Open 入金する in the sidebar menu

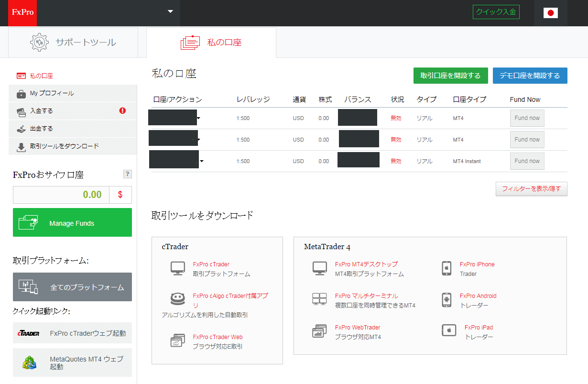[x=73, y=111]
